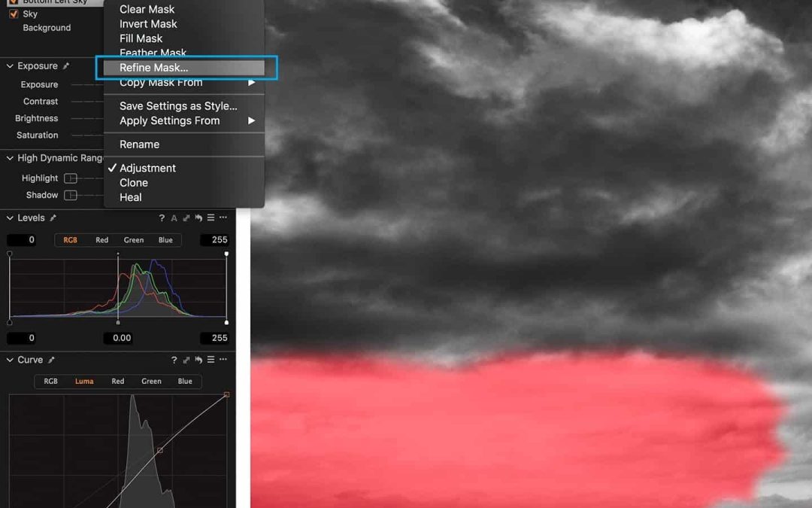Choose Refine Mask from the context menu
Image resolution: width=812 pixels, height=508 pixels.
click(153, 68)
